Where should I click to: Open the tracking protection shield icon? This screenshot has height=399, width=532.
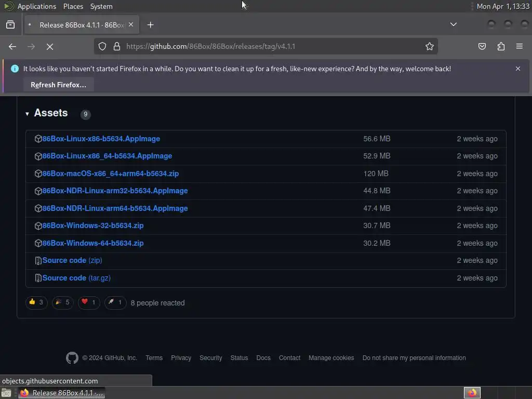coord(102,46)
